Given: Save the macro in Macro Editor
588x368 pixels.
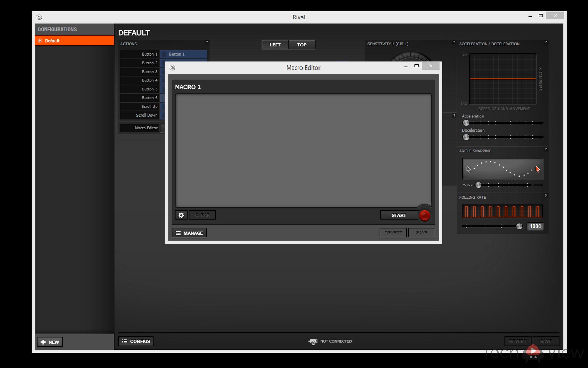Looking at the screenshot, I should coord(422,233).
